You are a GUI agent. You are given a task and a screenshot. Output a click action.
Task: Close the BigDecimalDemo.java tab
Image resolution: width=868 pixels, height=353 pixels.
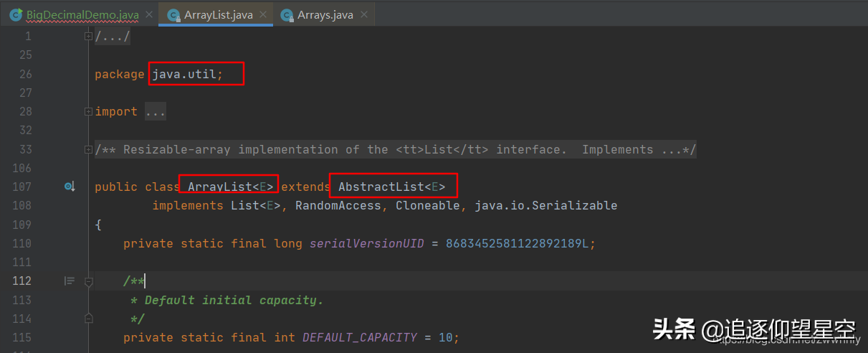pyautogui.click(x=148, y=14)
